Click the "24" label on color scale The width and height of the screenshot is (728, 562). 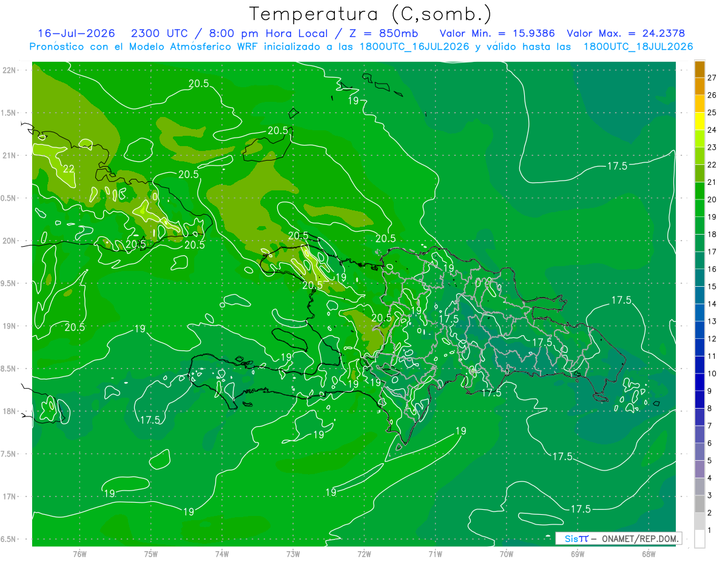click(712, 130)
